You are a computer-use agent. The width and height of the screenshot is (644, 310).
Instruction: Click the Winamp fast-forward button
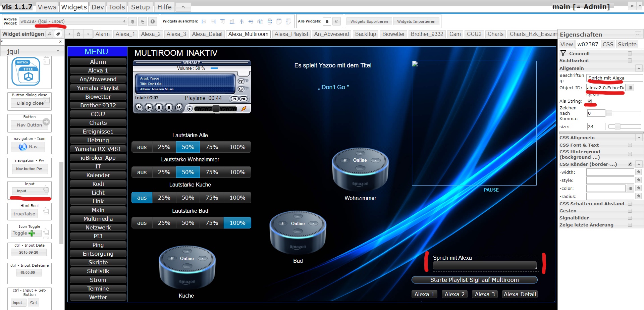[x=179, y=107]
